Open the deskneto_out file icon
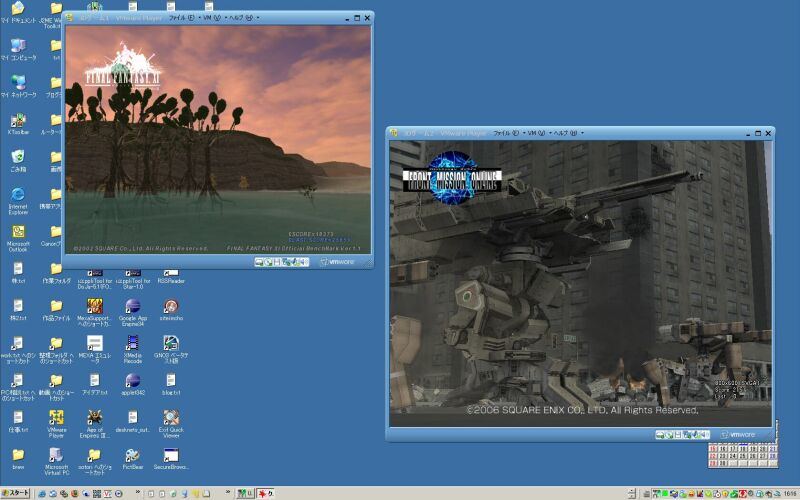800x500 pixels. [x=133, y=422]
